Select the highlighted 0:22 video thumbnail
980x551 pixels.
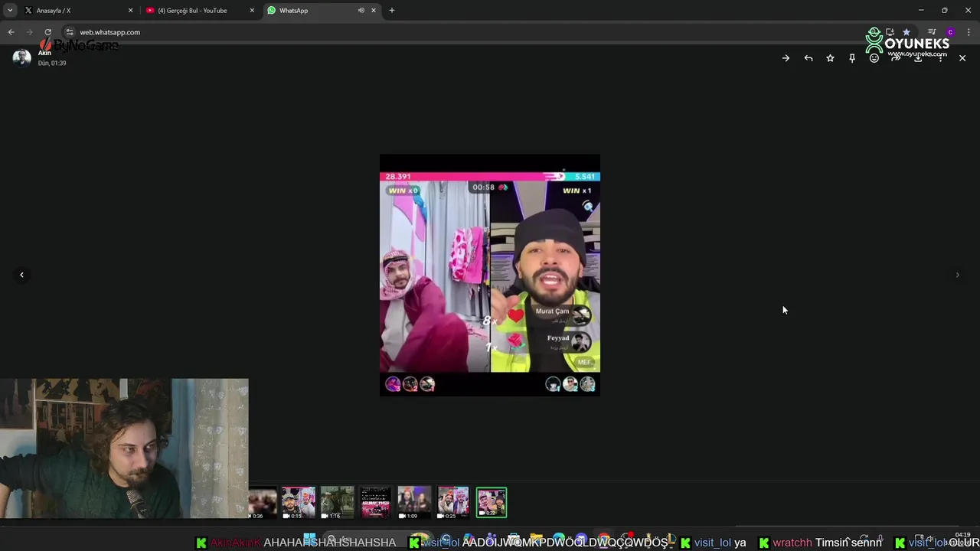[492, 503]
